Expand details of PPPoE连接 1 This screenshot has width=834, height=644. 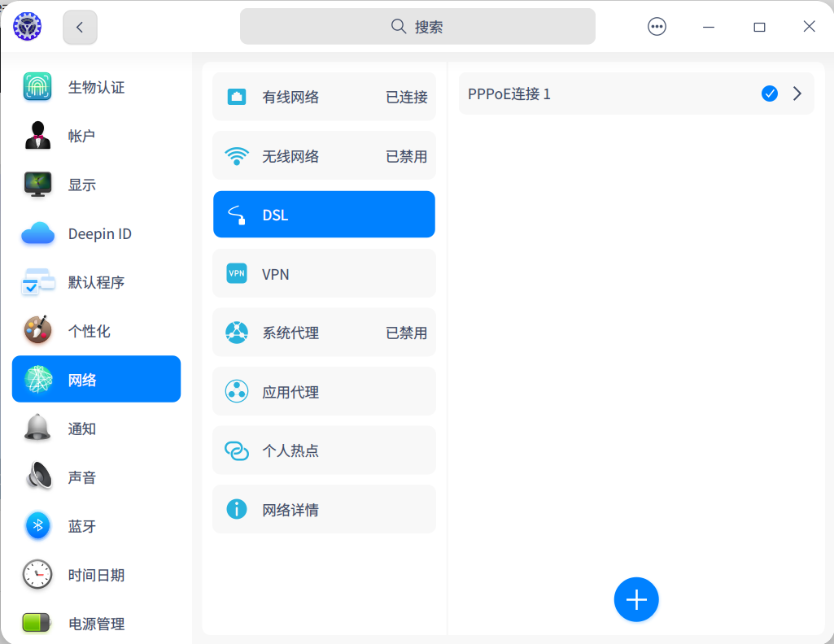pyautogui.click(x=797, y=94)
